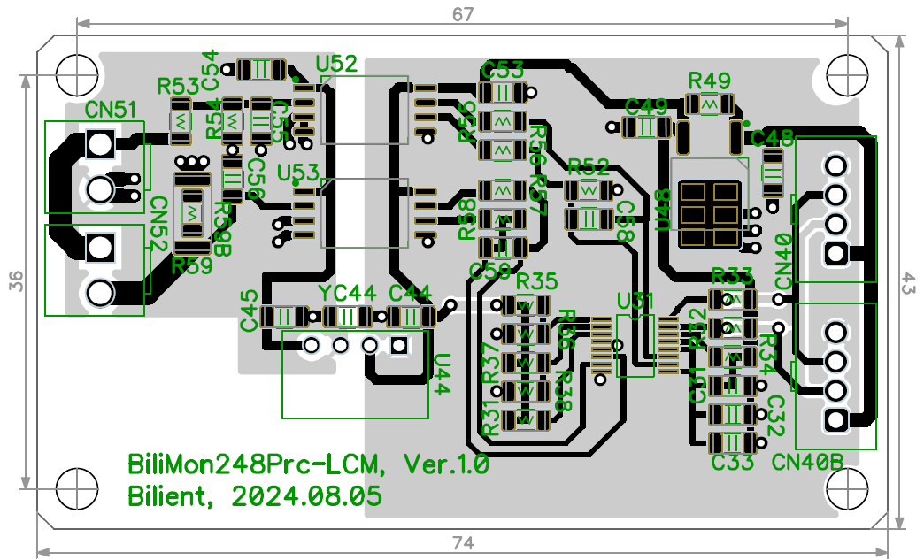Select the U44 module label
The width and height of the screenshot is (924, 560).
pos(442,374)
